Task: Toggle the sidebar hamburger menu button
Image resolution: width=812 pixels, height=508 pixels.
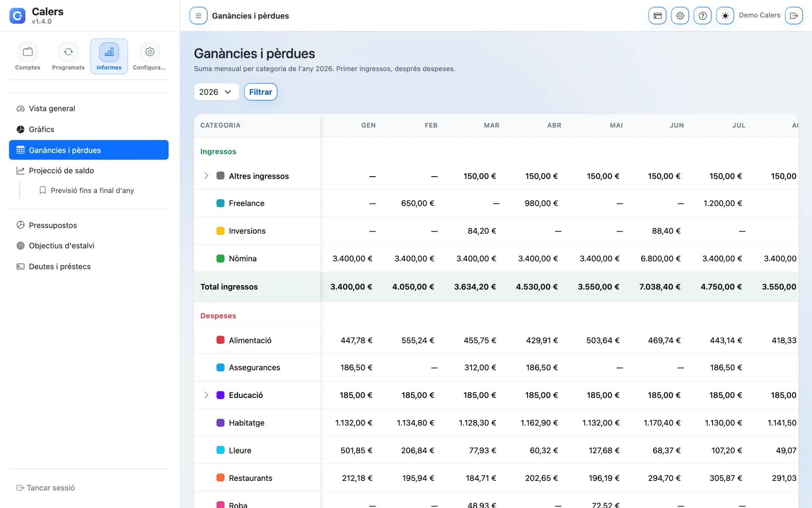Action: tap(198, 16)
